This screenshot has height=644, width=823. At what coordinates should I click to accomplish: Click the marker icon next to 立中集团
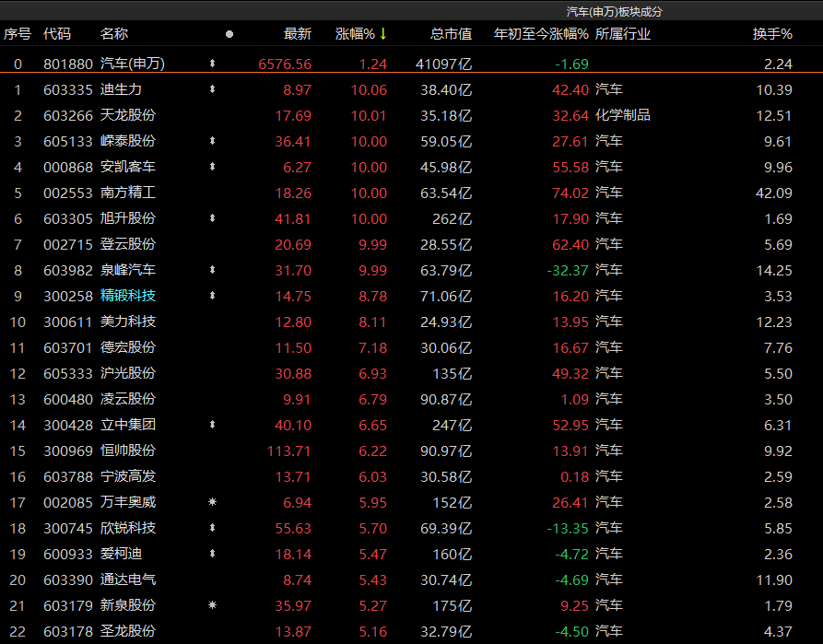click(x=213, y=425)
